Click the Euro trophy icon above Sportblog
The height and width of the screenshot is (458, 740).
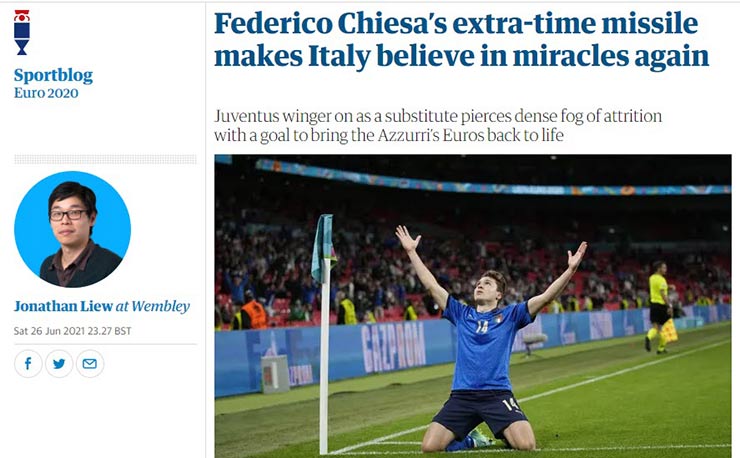[x=22, y=32]
